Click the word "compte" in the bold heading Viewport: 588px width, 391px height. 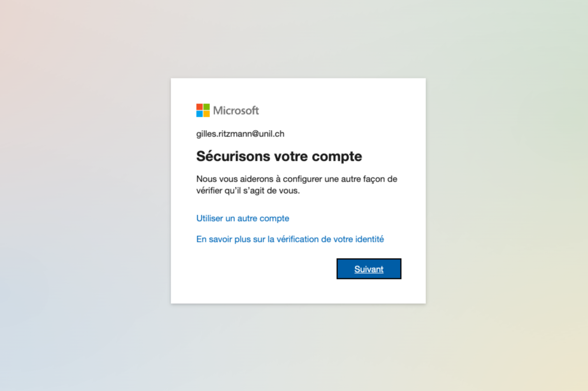click(337, 156)
